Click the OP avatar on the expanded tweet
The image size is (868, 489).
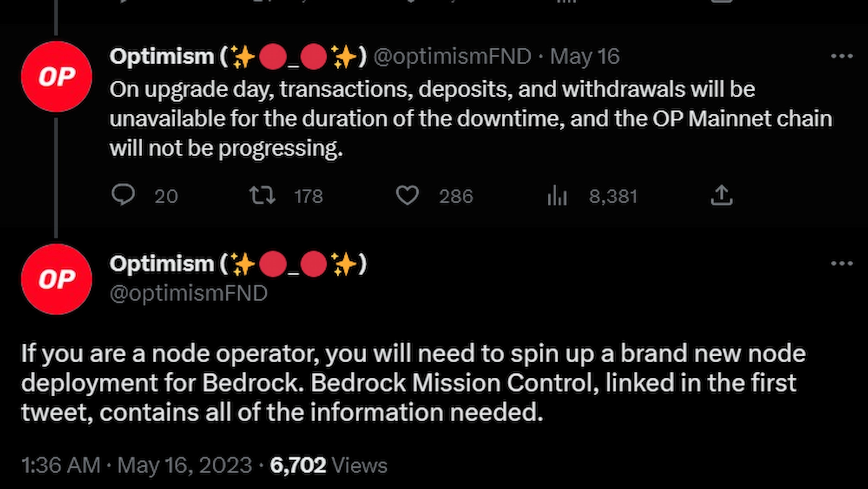click(x=56, y=280)
